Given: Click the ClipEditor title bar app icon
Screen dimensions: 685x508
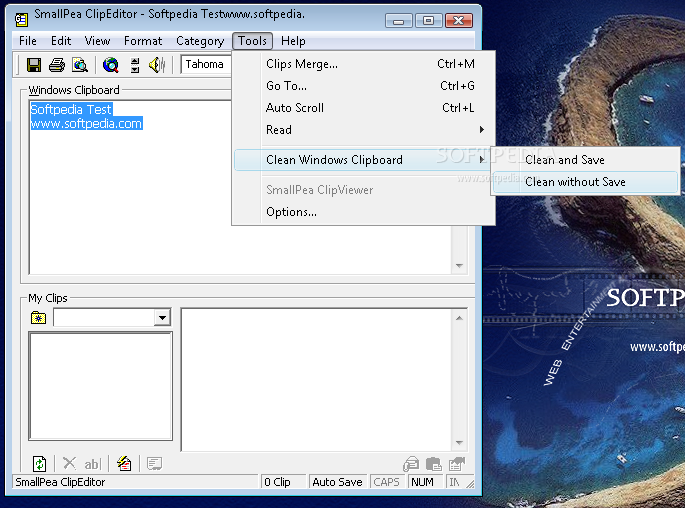Looking at the screenshot, I should point(21,19).
